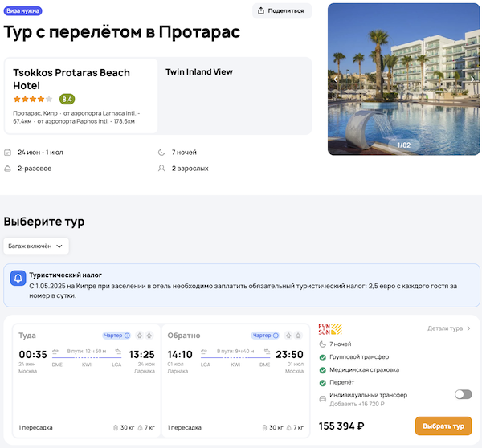Image resolution: width=482 pixels, height=448 pixels.
Task: Expand Детали тура
Action: coord(448,328)
